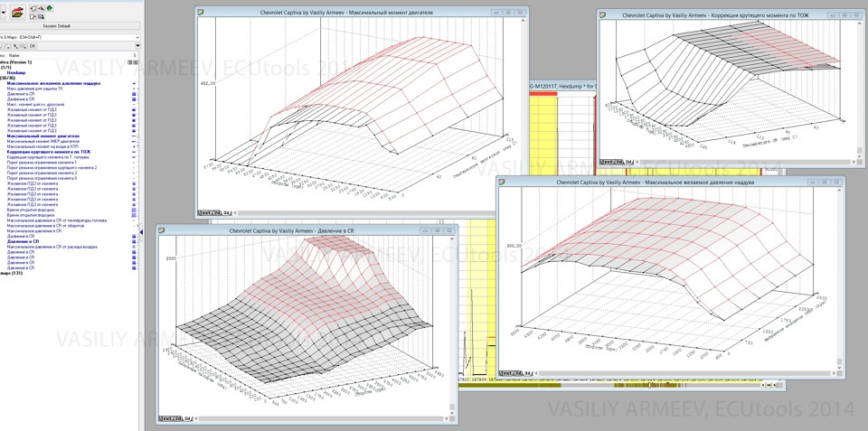Select map 'Максимальное желаемое давление наддува'
The width and height of the screenshot is (868, 431).
53,83
